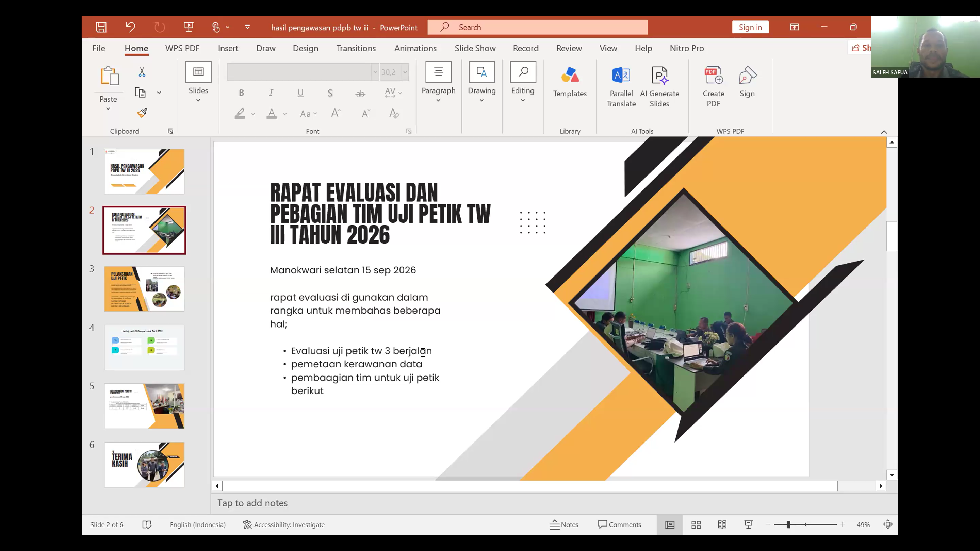Viewport: 980px width, 551px height.
Task: Open Change Case dropdown
Action: pos(308,113)
